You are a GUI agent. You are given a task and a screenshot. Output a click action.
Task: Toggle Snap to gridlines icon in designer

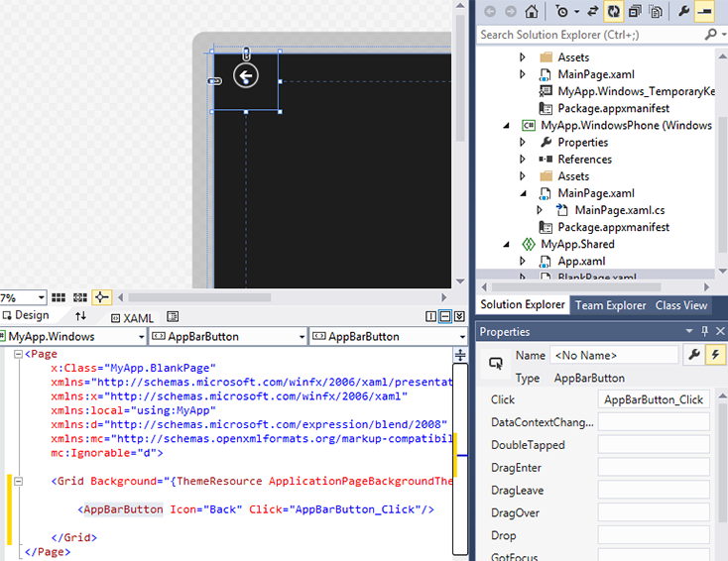pyautogui.click(x=80, y=297)
